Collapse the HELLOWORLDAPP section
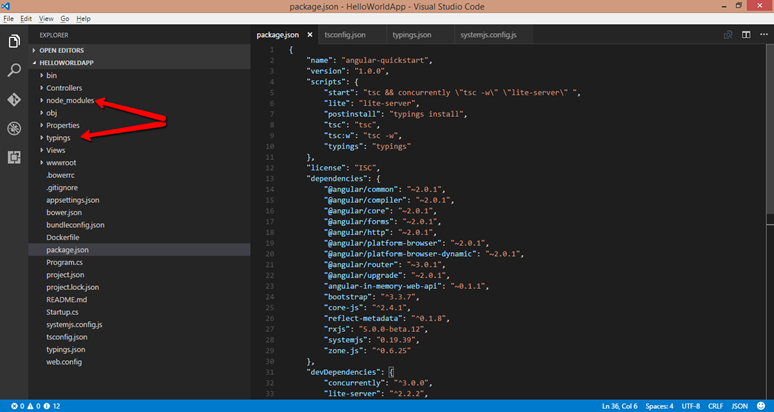Viewport: 774px width, 412px height. click(x=139, y=63)
